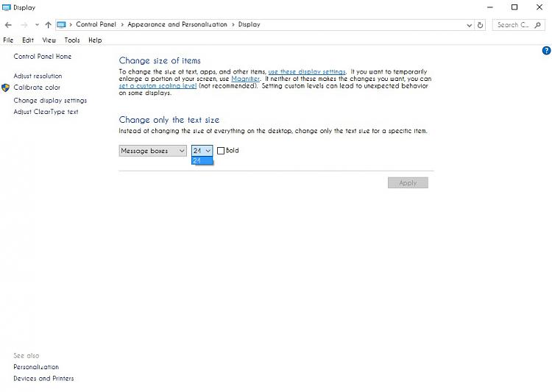Open Devices and Printers link
This screenshot has height=392, width=552.
[43, 379]
